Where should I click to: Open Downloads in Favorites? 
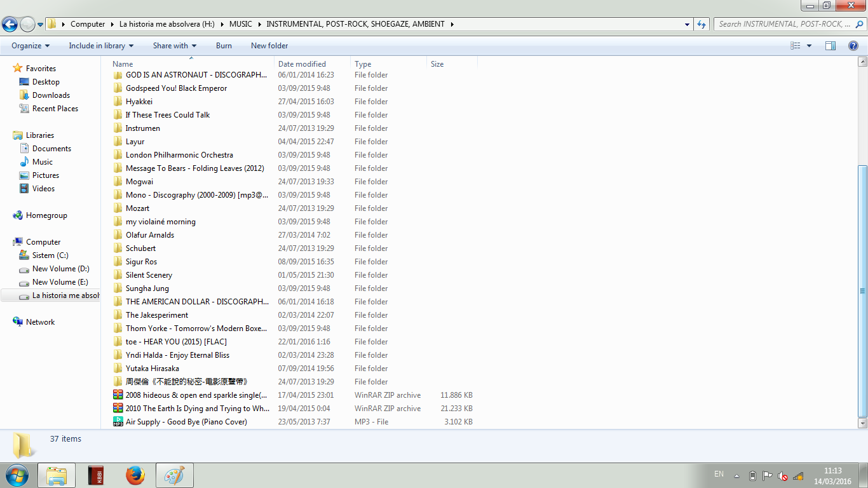[x=51, y=95]
